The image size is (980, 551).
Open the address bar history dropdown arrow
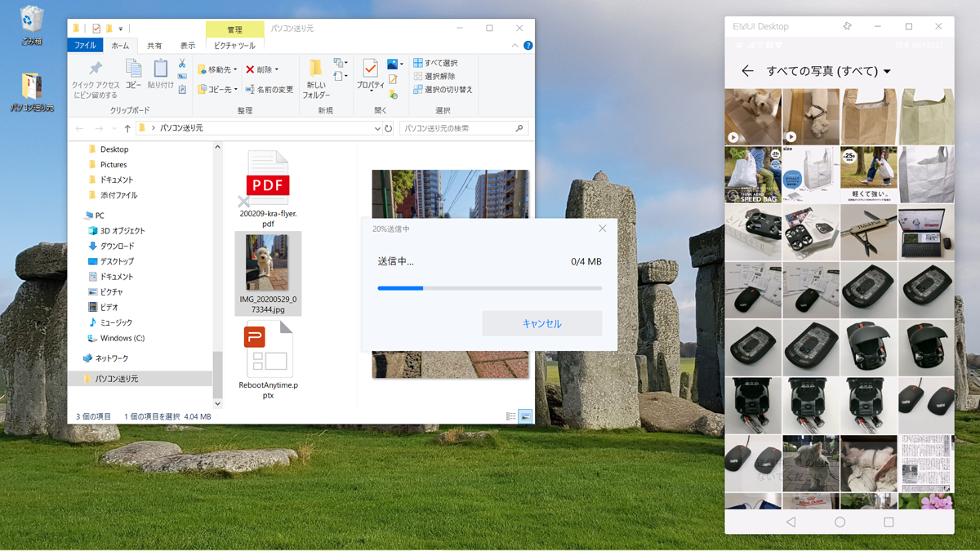pos(376,128)
